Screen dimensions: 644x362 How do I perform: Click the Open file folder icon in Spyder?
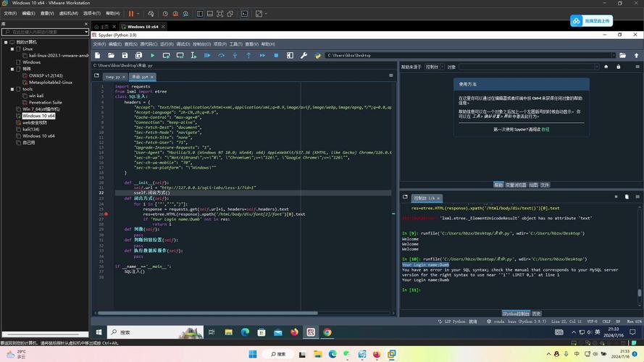[111, 55]
